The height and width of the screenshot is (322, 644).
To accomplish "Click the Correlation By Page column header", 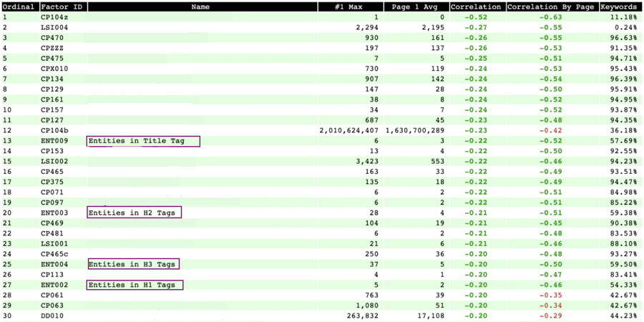I will (552, 7).
